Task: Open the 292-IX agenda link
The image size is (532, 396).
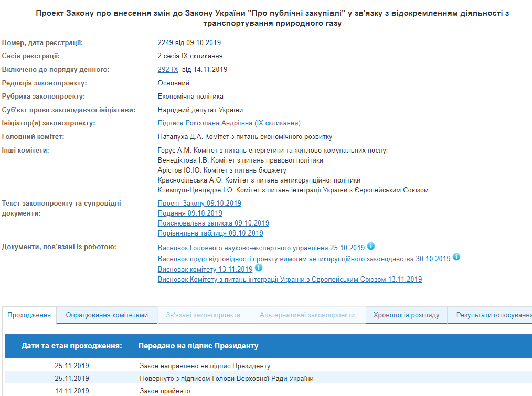Action: coord(168,70)
